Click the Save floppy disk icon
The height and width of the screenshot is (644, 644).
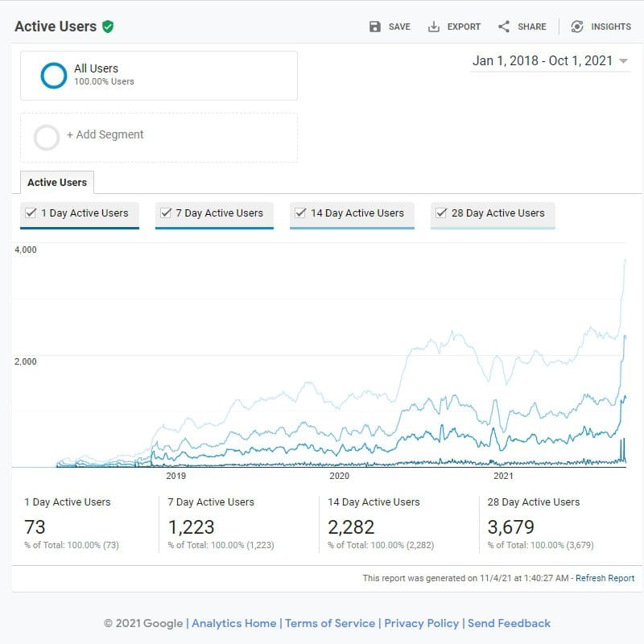(x=375, y=27)
